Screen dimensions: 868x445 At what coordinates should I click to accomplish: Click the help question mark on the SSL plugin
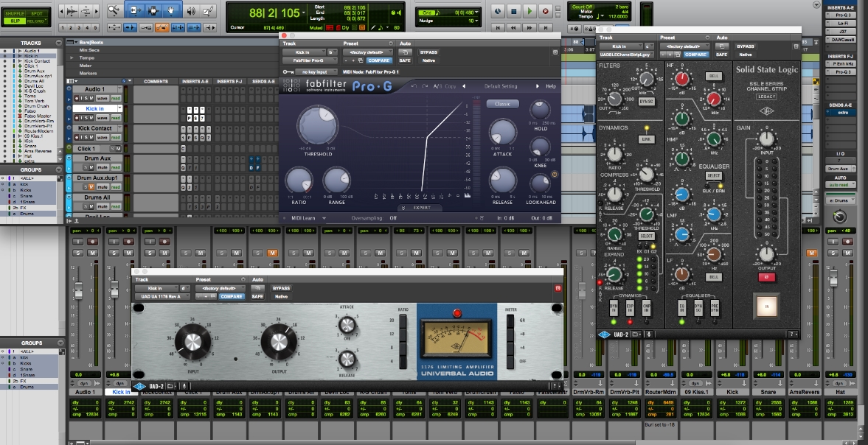pyautogui.click(x=794, y=334)
